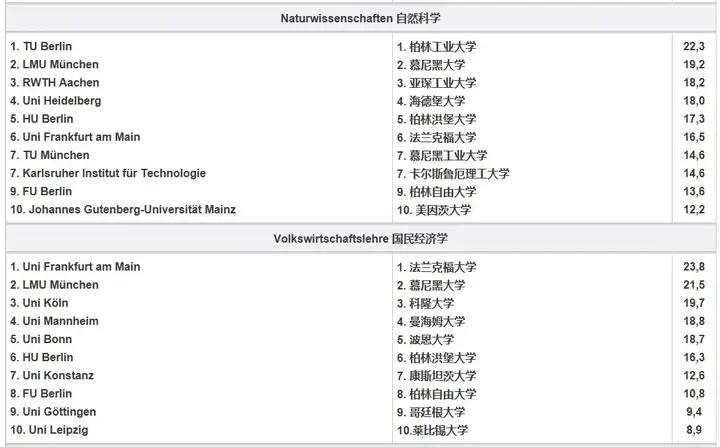Click the score value 22,3
Image resolution: width=720 pixels, height=447 pixels.
694,47
